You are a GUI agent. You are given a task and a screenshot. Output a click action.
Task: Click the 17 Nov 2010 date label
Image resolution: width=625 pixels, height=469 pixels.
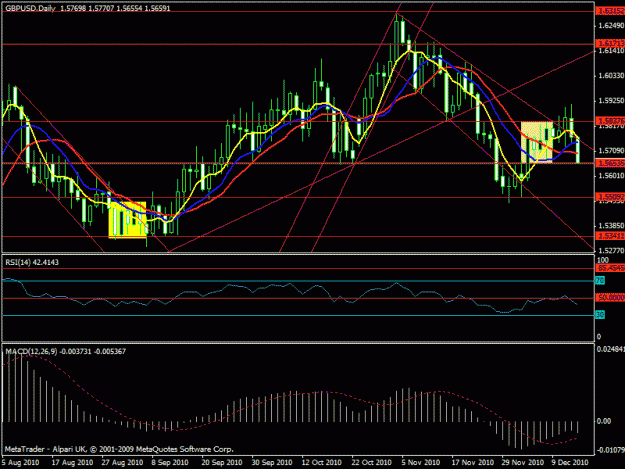click(x=472, y=462)
